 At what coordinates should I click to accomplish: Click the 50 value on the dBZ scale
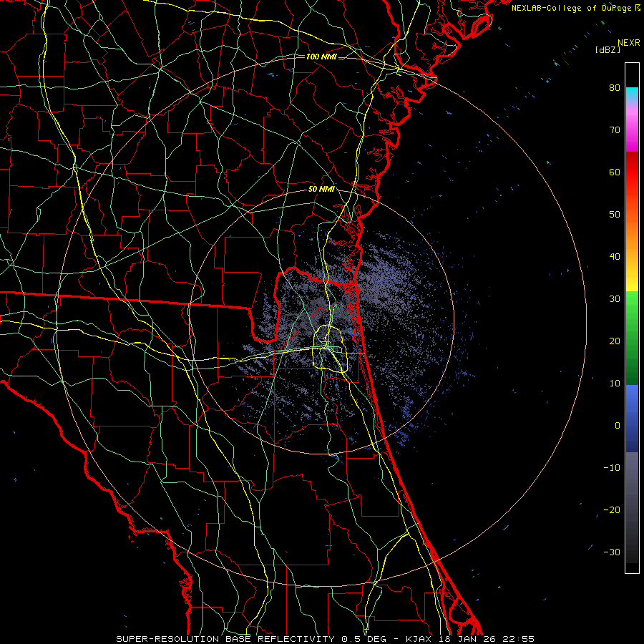[x=615, y=215]
